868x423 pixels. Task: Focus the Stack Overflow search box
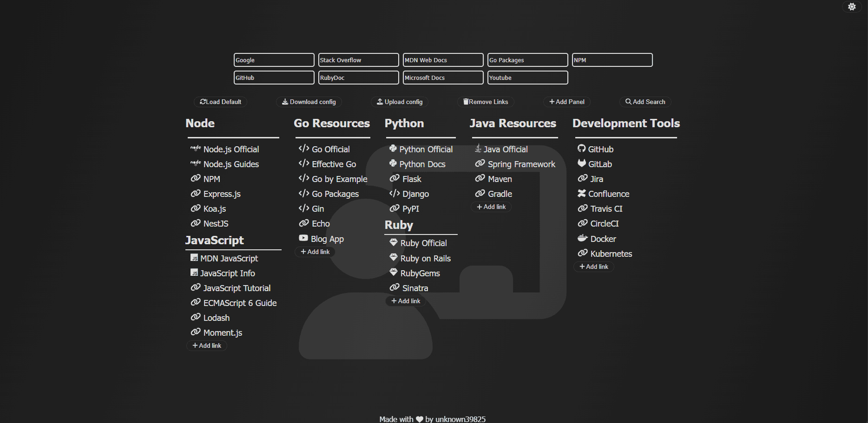359,60
